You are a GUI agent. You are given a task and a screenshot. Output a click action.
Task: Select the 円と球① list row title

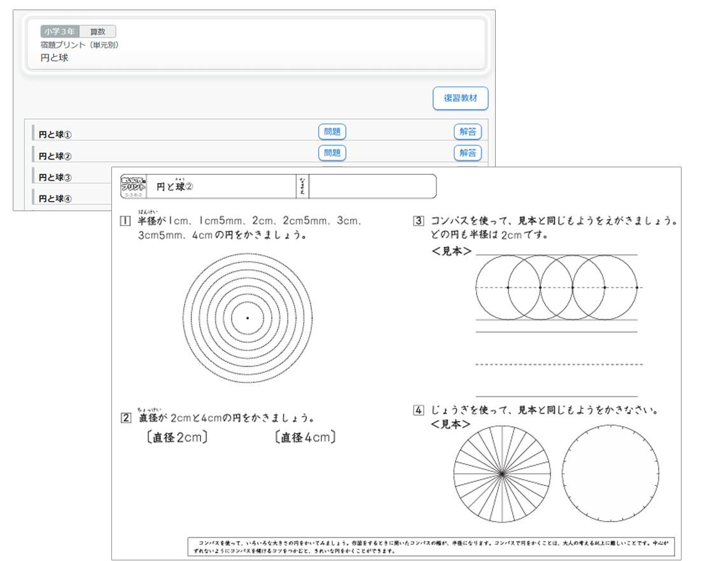pos(55,135)
